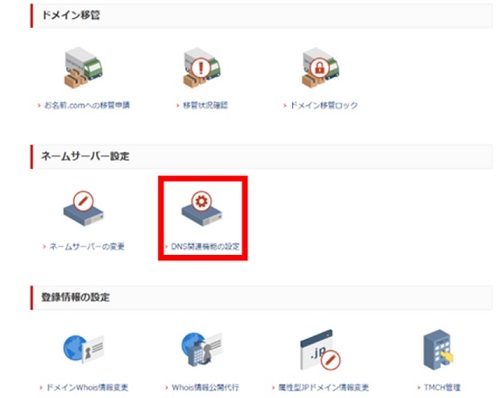This screenshot has height=398, width=503.
Task: Click the server with pencil icon
Action: point(83,209)
